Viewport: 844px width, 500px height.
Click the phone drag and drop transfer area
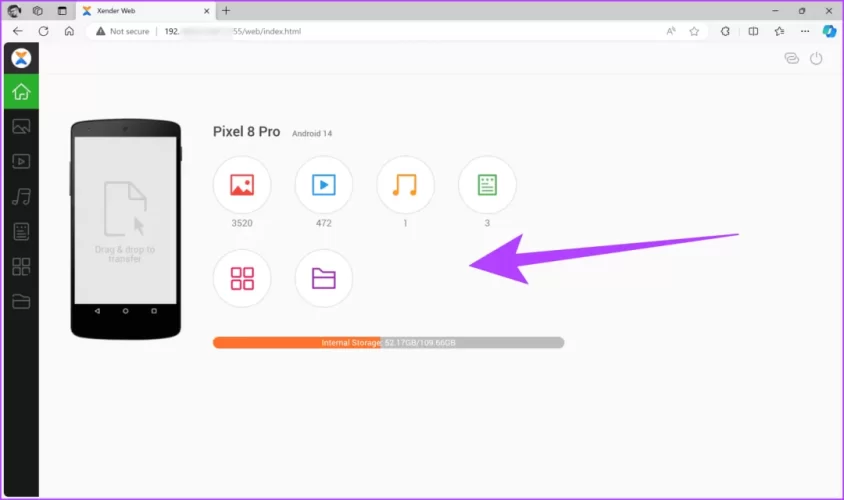coord(125,220)
